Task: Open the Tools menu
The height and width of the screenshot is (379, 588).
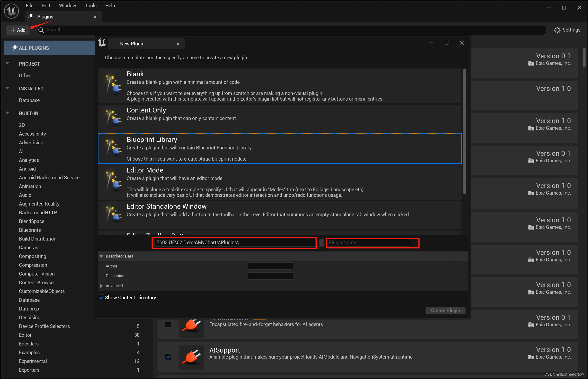Action: click(90, 5)
